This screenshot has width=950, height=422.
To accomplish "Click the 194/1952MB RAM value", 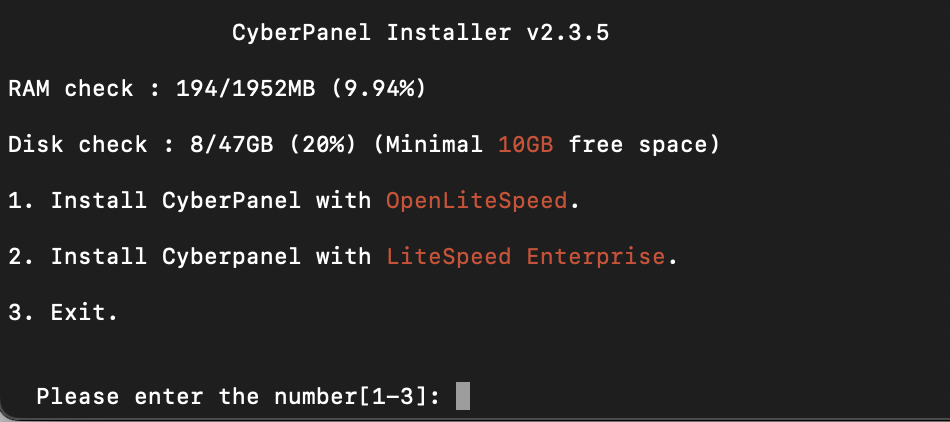I will tap(245, 89).
